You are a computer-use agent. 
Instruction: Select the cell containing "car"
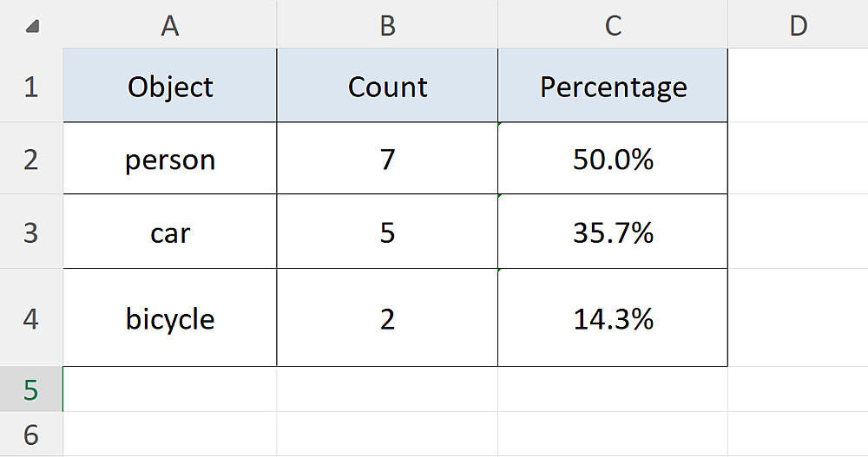[170, 232]
